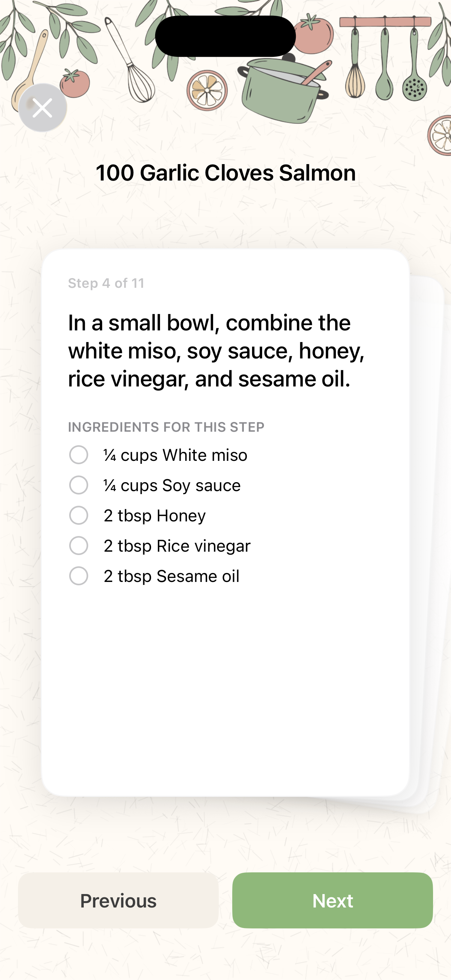Tap the 100 Garlic Cloves Salmon title
The width and height of the screenshot is (451, 980).
[x=225, y=173]
